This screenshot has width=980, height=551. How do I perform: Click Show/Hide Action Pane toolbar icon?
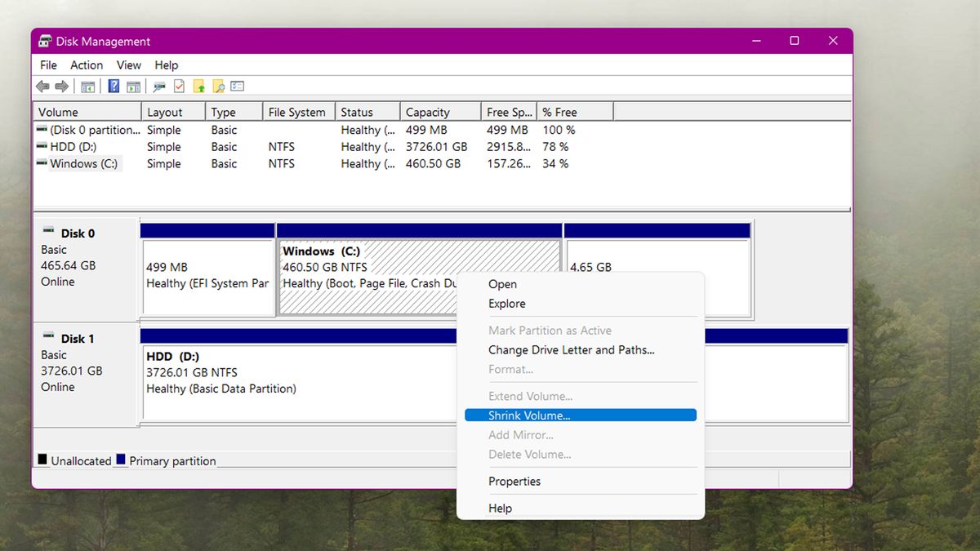pyautogui.click(x=133, y=87)
